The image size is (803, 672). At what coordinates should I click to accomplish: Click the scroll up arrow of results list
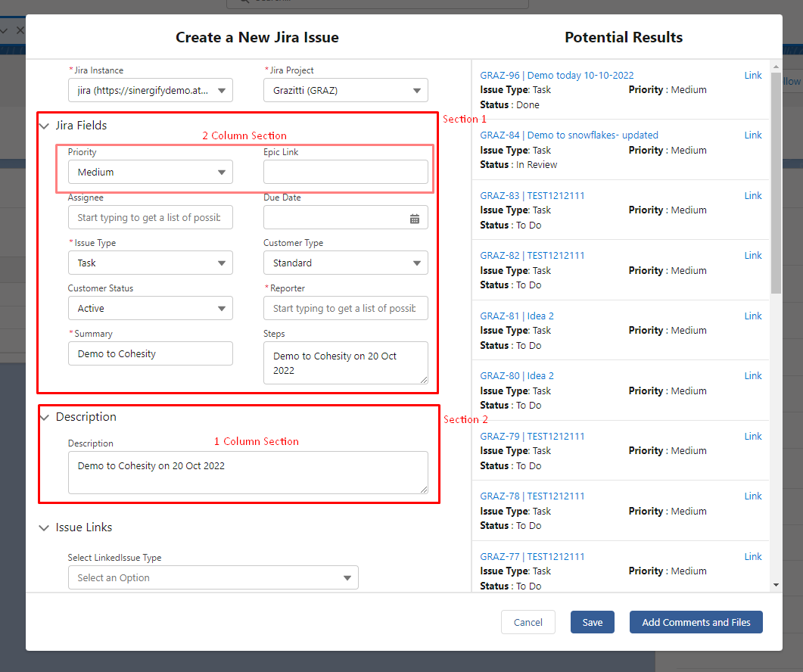[x=776, y=67]
